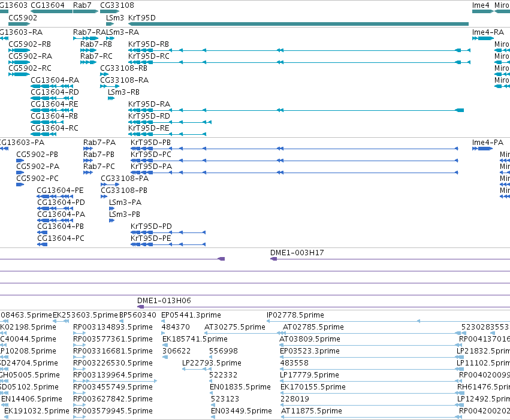Open EST EP05441.3prime
The width and height of the screenshot is (510, 420).
point(191,315)
